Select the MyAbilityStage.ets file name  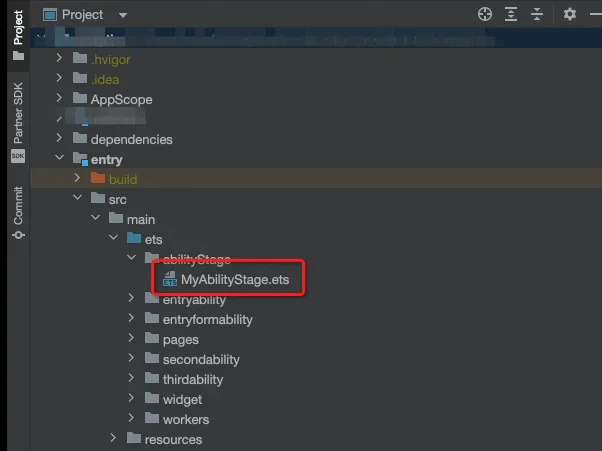235,279
